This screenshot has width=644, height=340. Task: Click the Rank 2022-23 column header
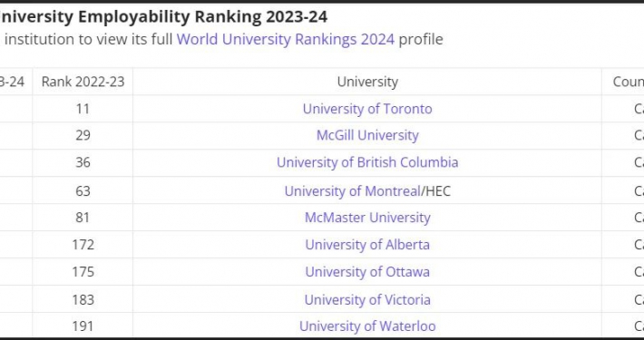point(83,82)
